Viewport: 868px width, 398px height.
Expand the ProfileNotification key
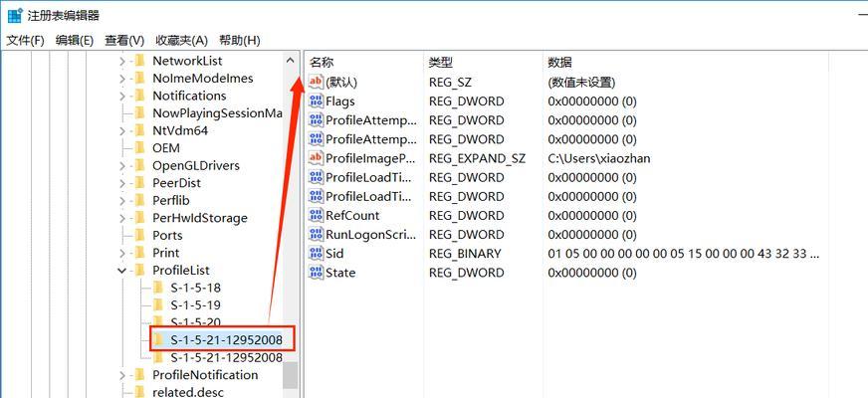click(122, 375)
